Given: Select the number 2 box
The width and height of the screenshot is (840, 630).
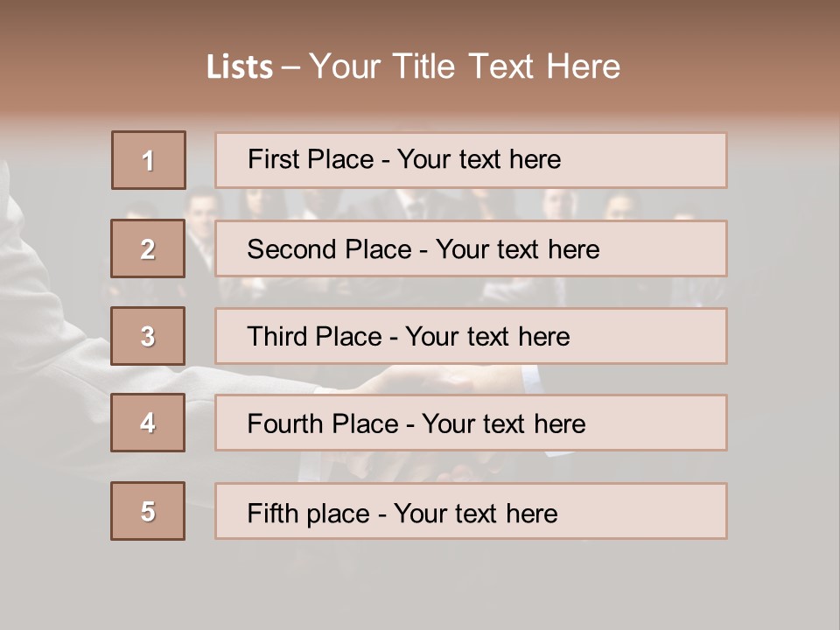Looking at the screenshot, I should 148,248.
